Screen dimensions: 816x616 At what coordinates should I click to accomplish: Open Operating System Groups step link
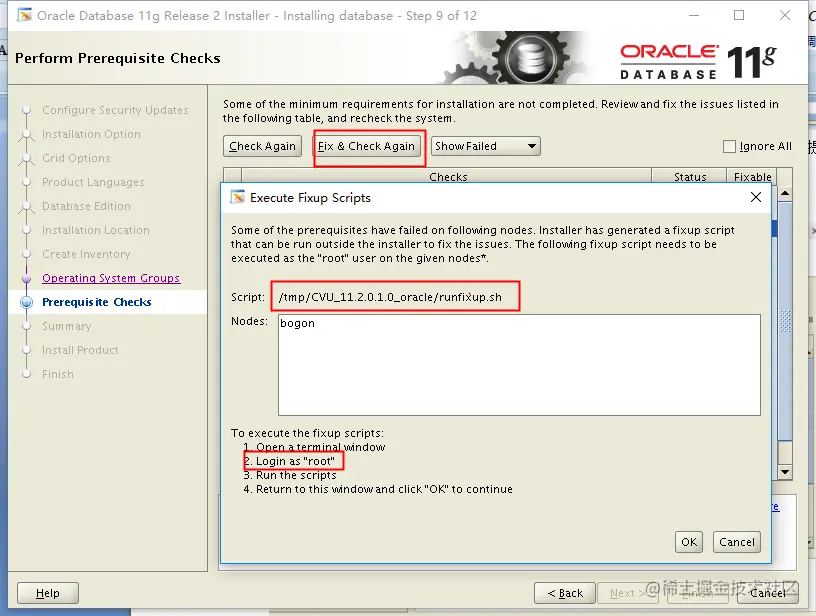click(x=111, y=278)
